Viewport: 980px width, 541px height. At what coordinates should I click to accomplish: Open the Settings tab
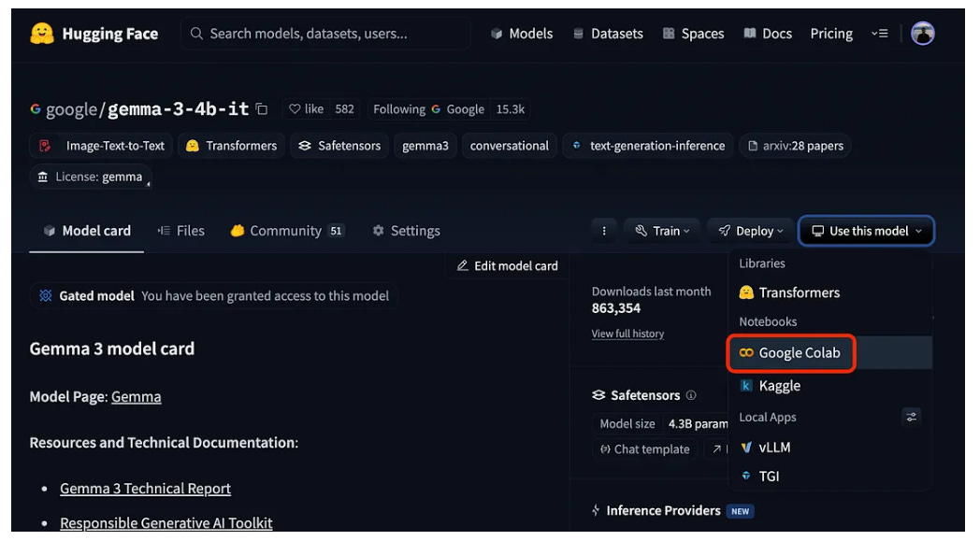point(406,231)
